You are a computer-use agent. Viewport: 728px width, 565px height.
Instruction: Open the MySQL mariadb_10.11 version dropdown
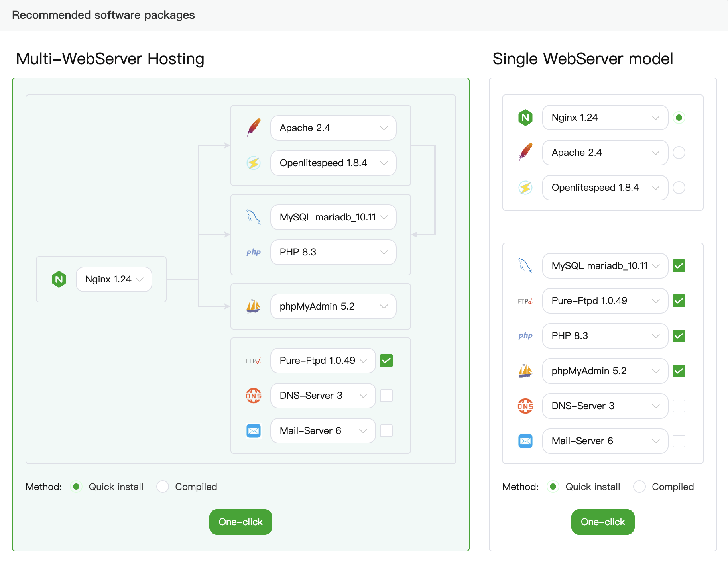384,217
